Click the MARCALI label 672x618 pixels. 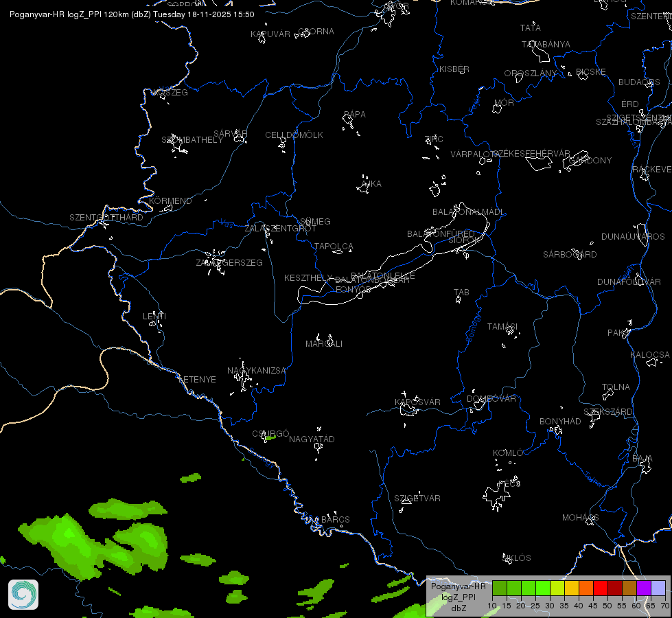coord(324,344)
